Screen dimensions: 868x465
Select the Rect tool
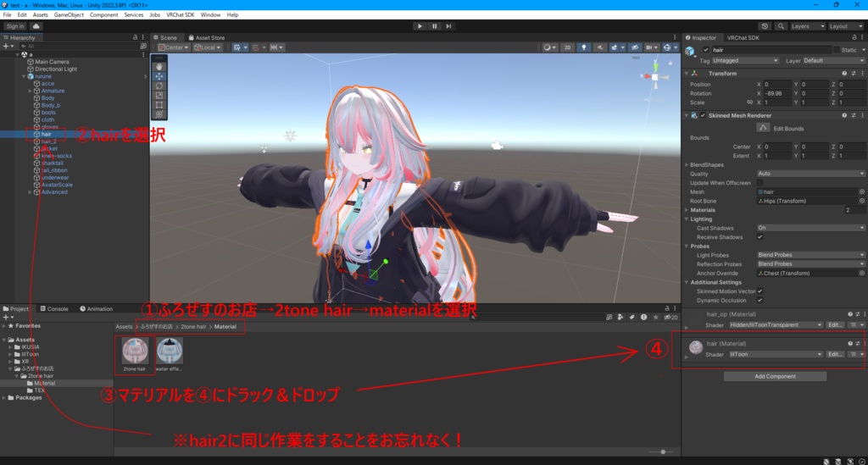tap(159, 104)
